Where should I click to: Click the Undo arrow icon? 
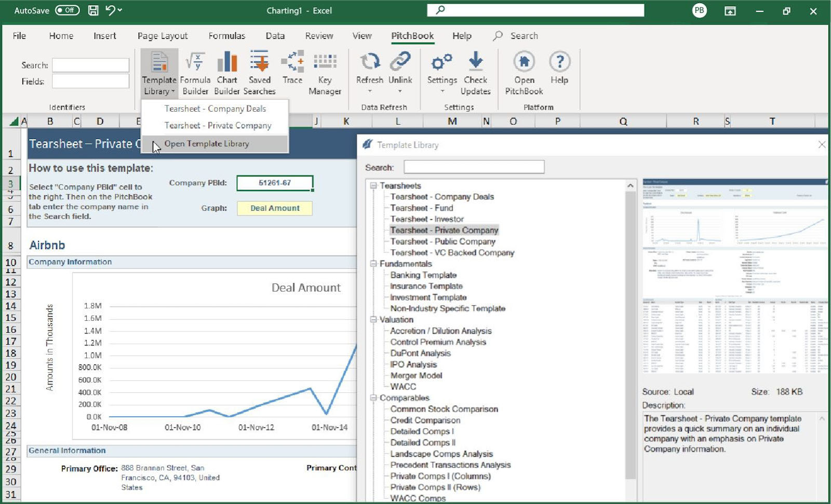point(110,10)
